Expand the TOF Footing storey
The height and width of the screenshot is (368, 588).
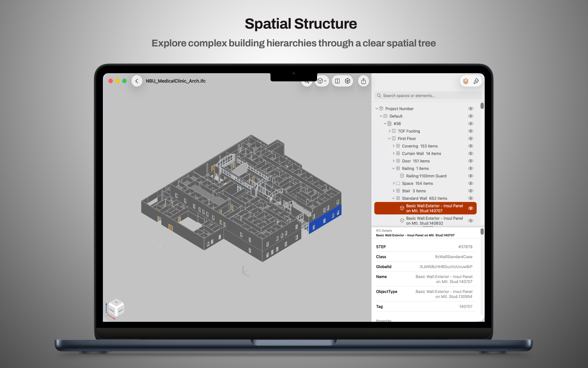pos(389,131)
